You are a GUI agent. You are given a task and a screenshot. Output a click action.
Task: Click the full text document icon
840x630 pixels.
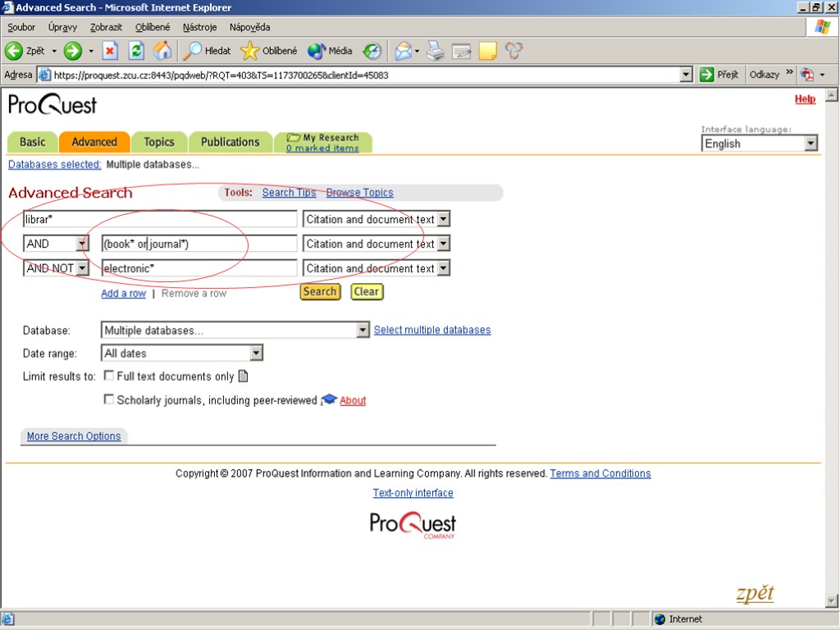pos(243,376)
